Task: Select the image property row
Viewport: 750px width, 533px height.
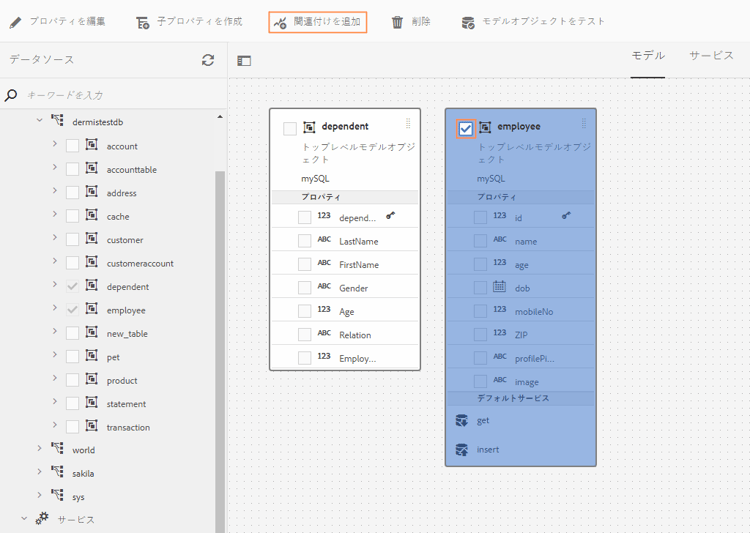Action: click(x=520, y=381)
